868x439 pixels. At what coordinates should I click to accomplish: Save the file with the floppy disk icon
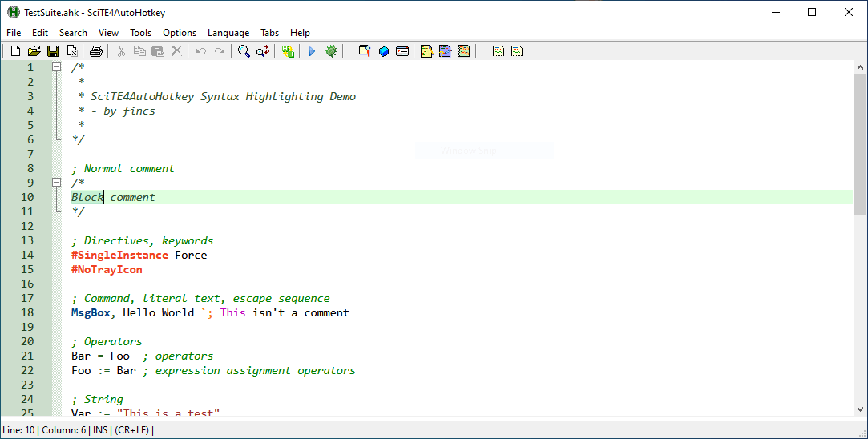coord(53,51)
